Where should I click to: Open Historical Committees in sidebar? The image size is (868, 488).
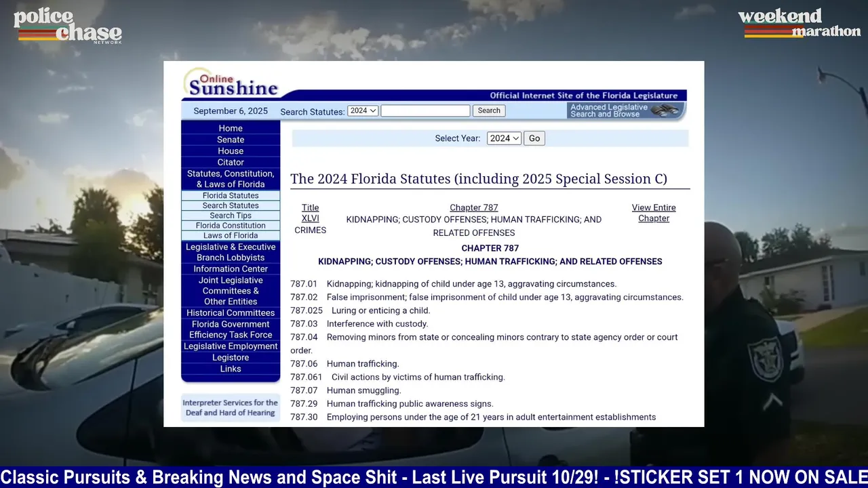231,313
